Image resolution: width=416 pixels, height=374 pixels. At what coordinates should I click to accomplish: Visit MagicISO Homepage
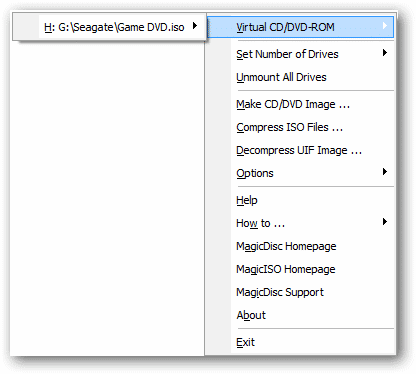pyautogui.click(x=300, y=269)
